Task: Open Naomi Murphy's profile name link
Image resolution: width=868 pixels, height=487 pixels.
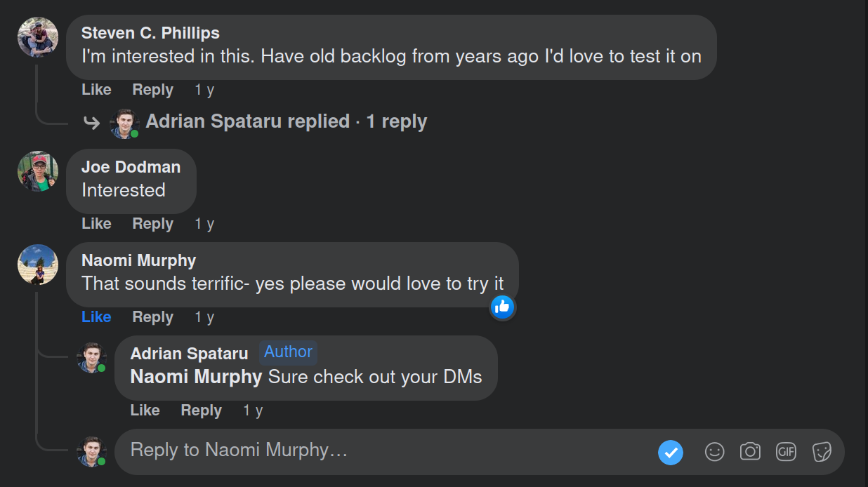Action: [138, 260]
